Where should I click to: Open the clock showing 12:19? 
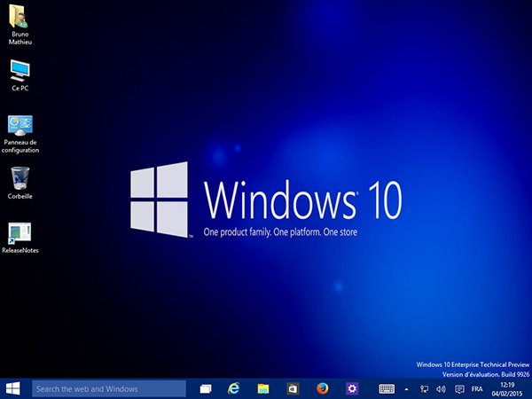pyautogui.click(x=508, y=388)
